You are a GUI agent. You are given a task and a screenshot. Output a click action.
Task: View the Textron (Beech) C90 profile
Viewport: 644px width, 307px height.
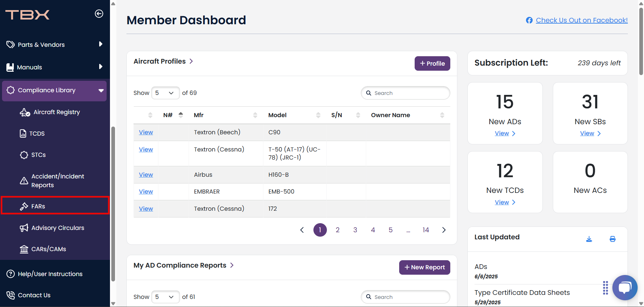point(146,132)
